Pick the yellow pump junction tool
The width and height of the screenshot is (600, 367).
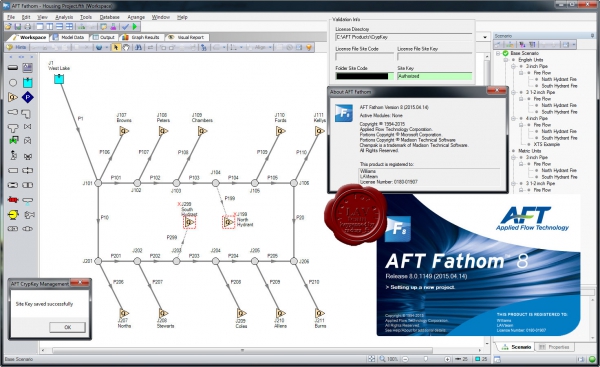click(13, 214)
